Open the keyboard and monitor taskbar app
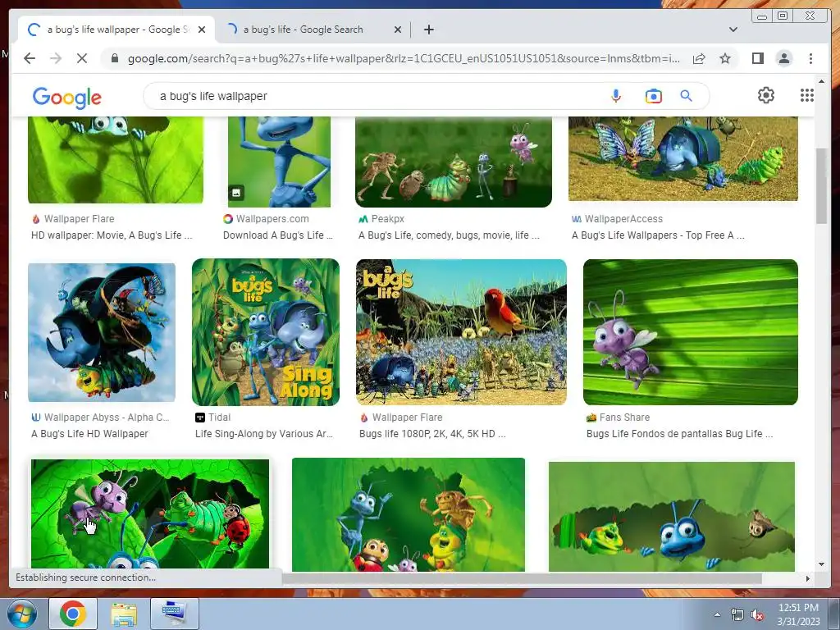Image resolution: width=840 pixels, height=630 pixels. pyautogui.click(x=175, y=614)
